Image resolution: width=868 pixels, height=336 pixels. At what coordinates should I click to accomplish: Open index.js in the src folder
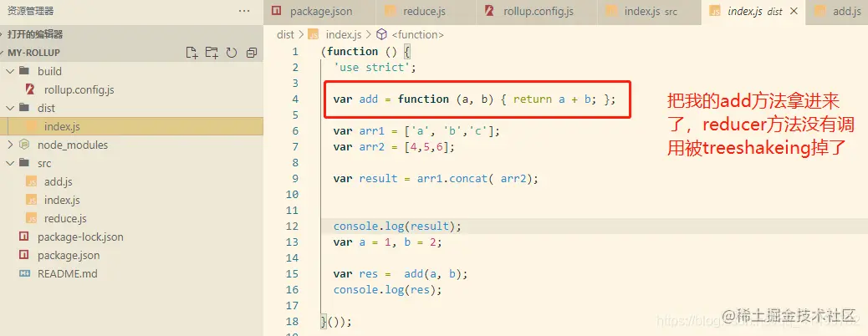[x=62, y=200]
